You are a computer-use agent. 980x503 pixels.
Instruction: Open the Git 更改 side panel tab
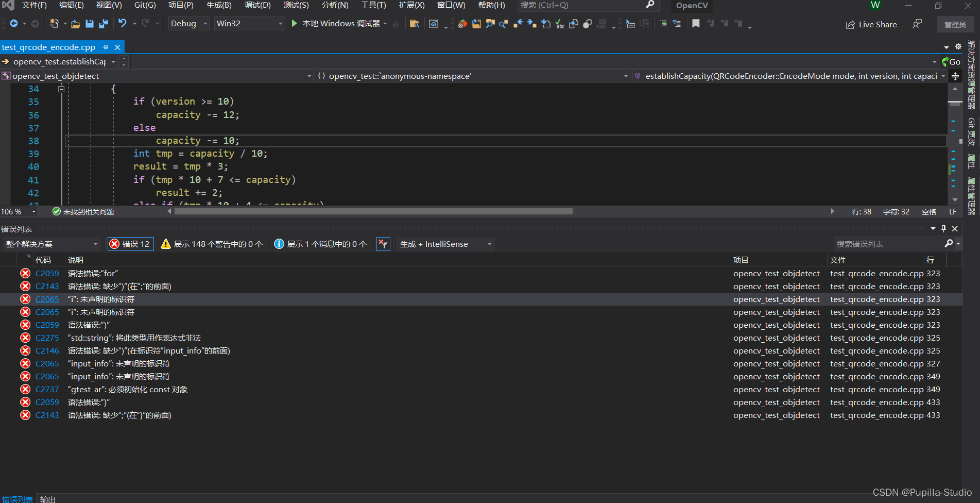tap(971, 131)
